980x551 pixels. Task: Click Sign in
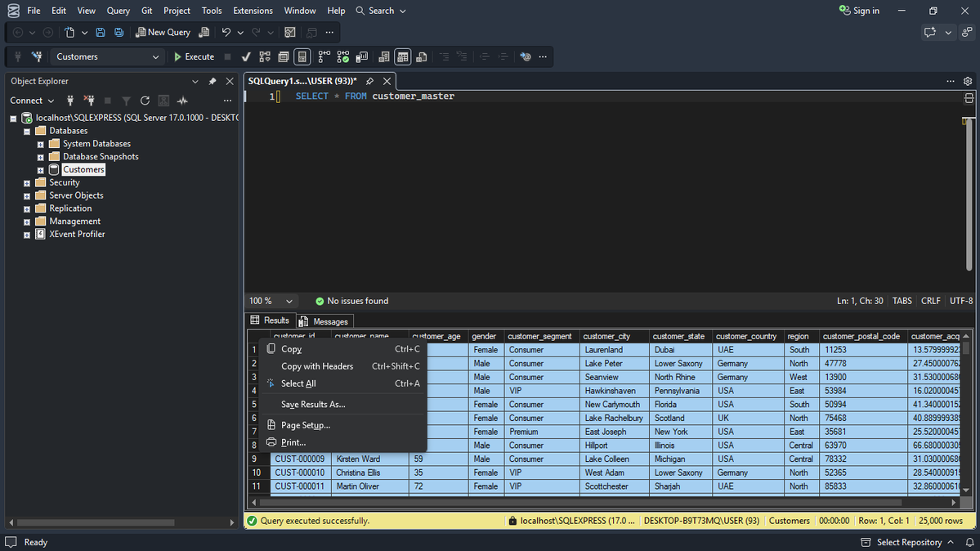click(x=859, y=11)
